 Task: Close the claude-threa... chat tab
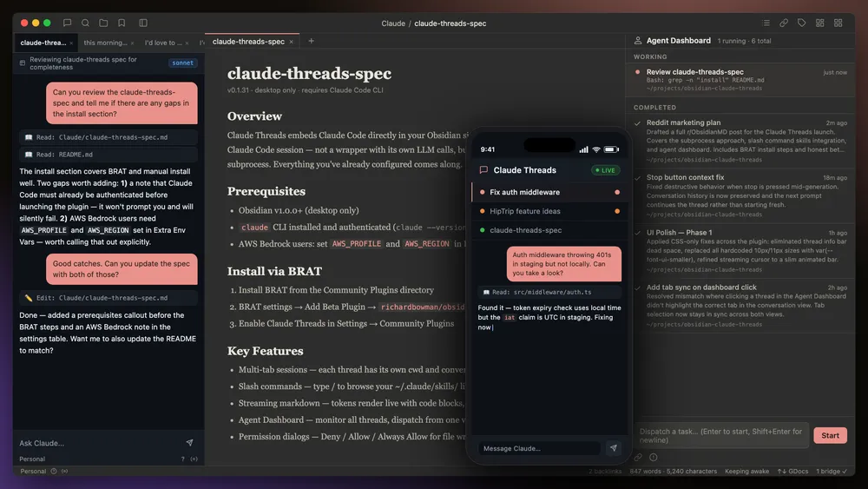pyautogui.click(x=71, y=43)
